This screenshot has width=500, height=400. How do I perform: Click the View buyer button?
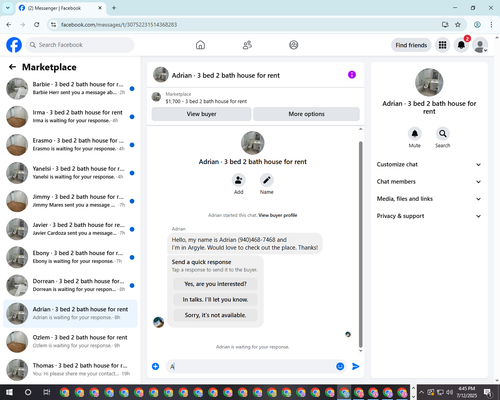tap(201, 114)
